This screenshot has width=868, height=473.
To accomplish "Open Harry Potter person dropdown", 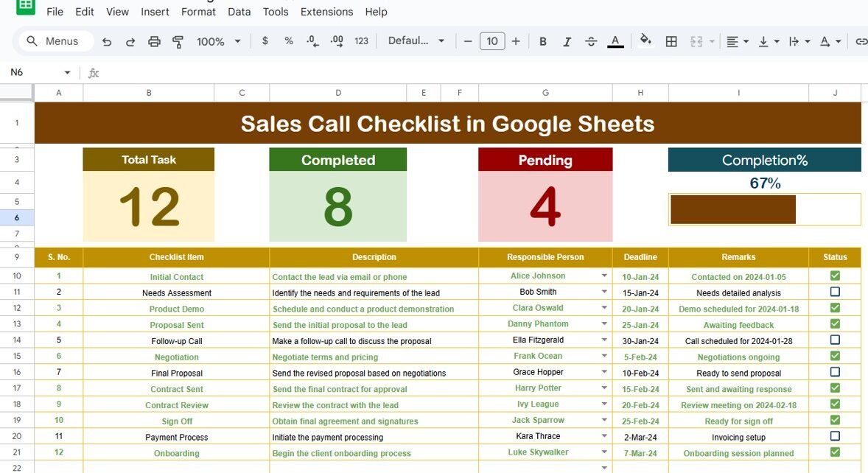I will coord(604,388).
